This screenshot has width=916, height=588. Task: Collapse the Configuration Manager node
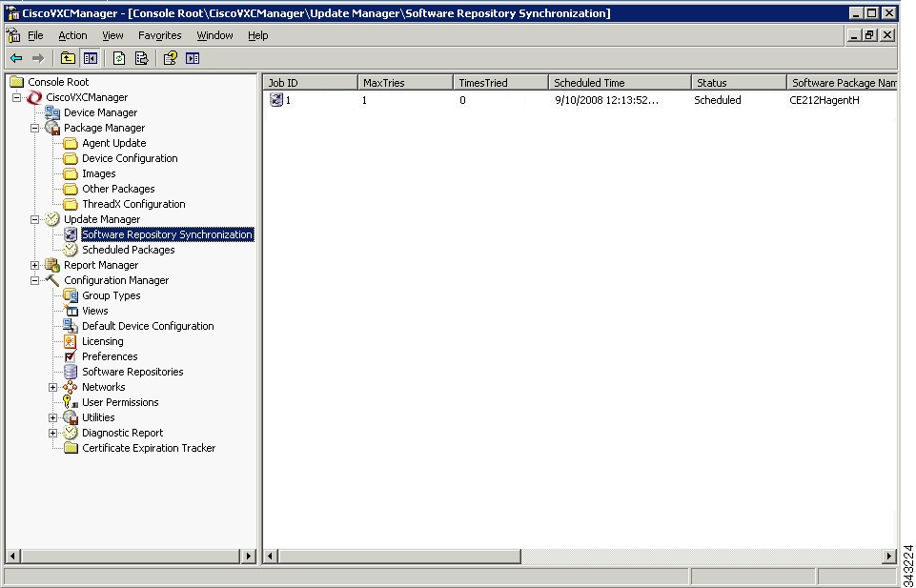point(35,280)
